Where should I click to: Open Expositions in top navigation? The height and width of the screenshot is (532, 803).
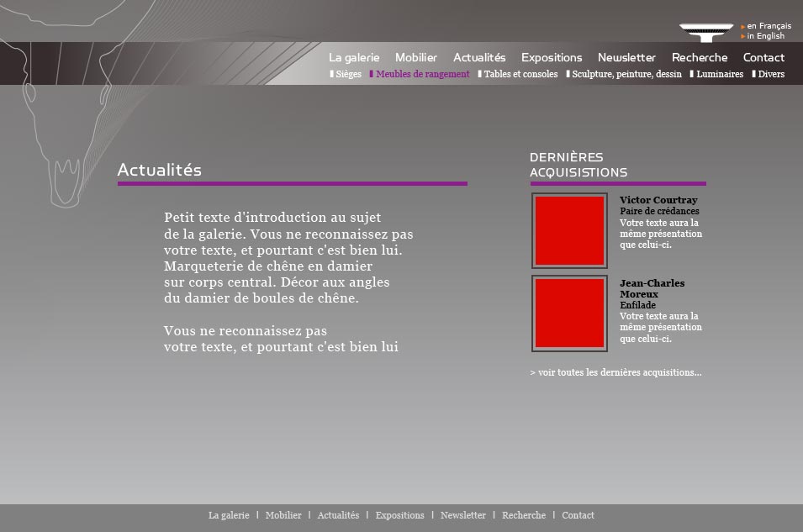click(x=552, y=57)
